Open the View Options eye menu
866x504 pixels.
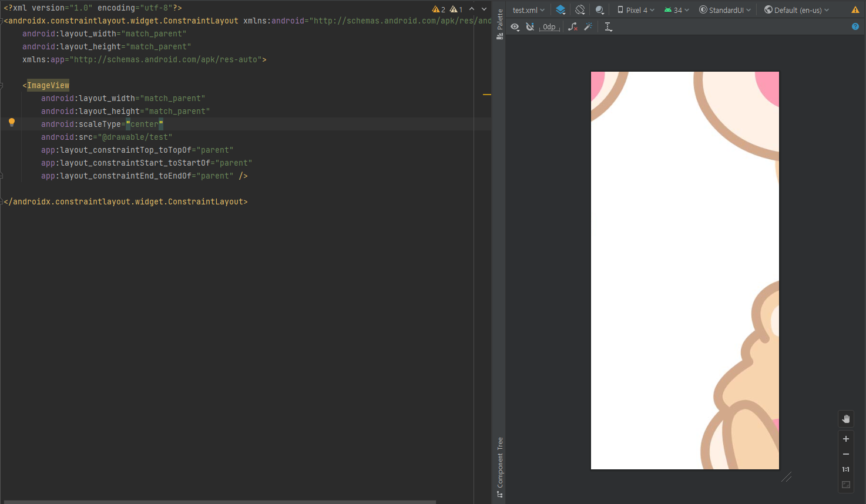tap(515, 27)
